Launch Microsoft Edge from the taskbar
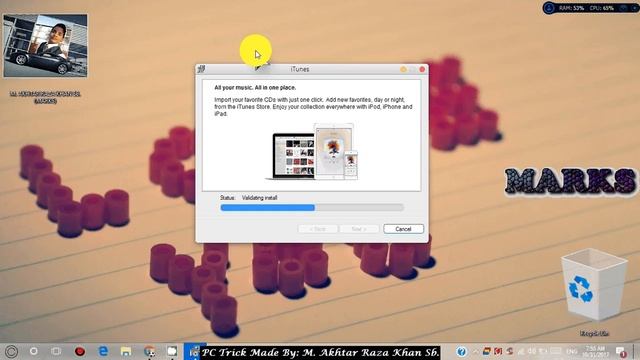Image resolution: width=640 pixels, height=360 pixels. click(x=103, y=351)
